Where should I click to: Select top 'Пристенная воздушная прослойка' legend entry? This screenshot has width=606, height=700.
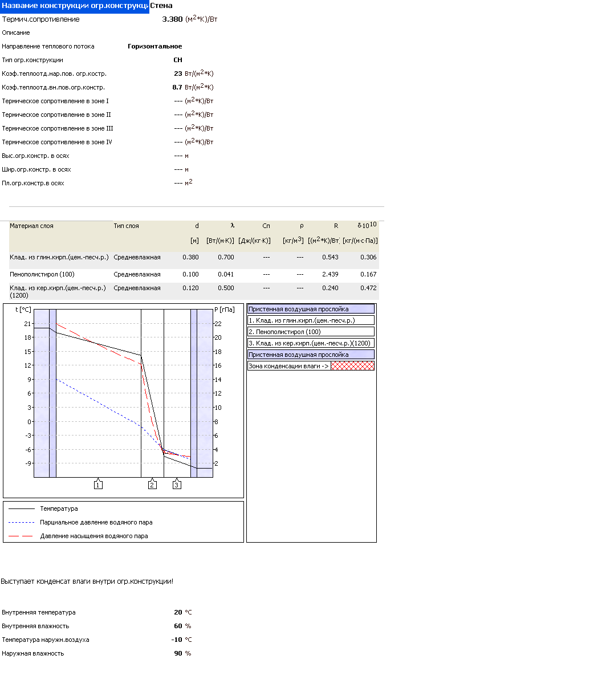311,309
